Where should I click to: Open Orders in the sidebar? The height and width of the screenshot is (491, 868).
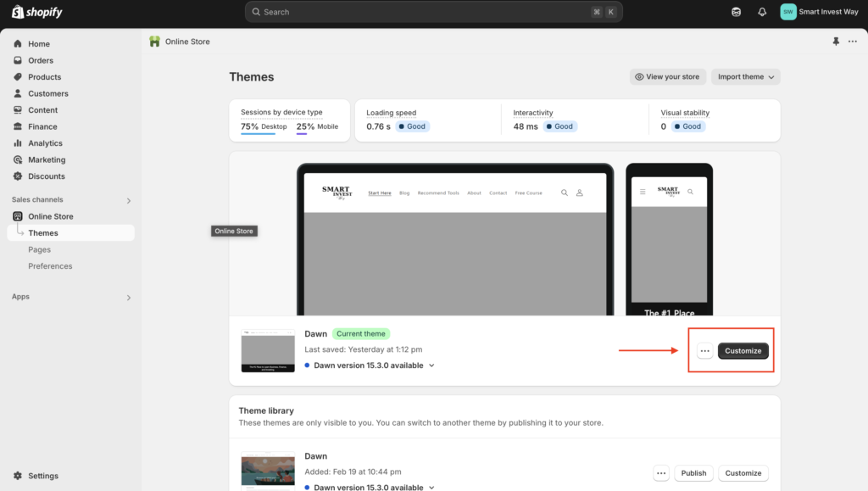[x=41, y=60]
